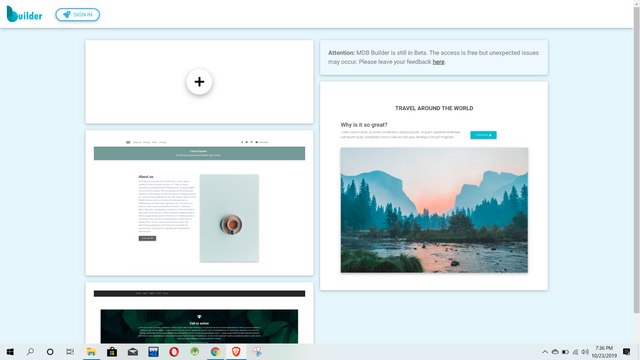Click the dark button under About us text
Viewport: 640px width, 360px height.
click(147, 238)
